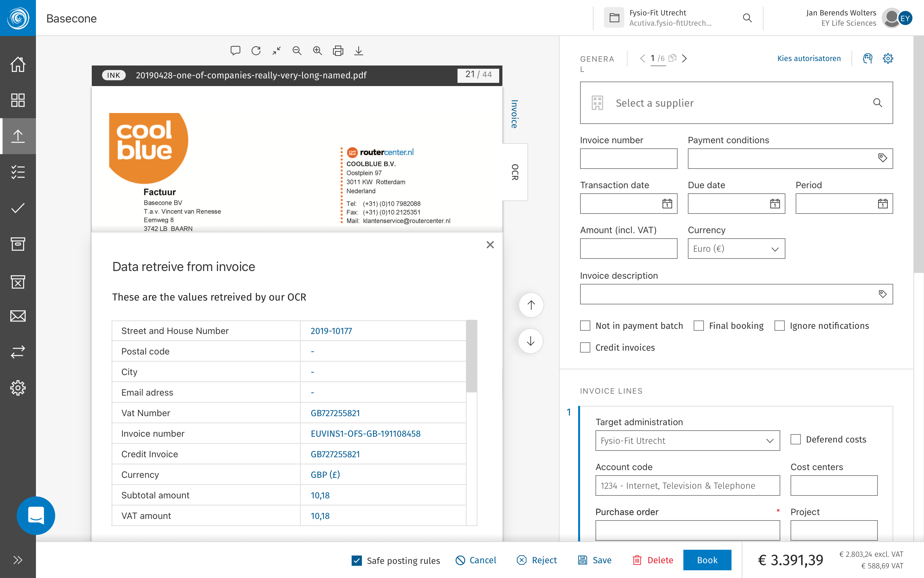Zoom in on the document
The image size is (924, 578).
[x=318, y=51]
